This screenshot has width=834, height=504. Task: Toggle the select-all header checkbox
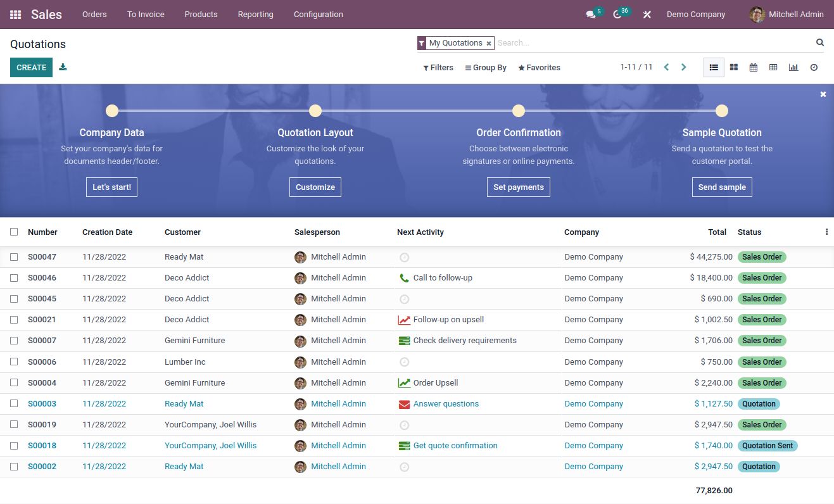pos(14,232)
